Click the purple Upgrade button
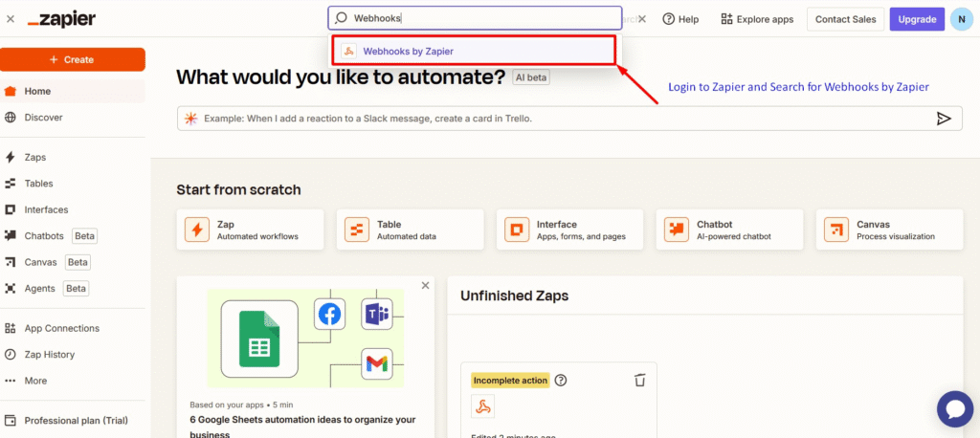The width and height of the screenshot is (980, 438). (917, 19)
